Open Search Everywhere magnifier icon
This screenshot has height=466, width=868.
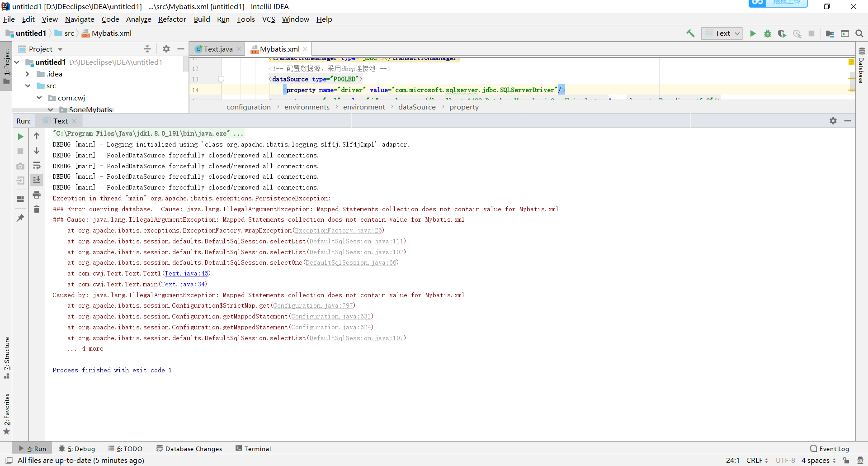pos(859,33)
